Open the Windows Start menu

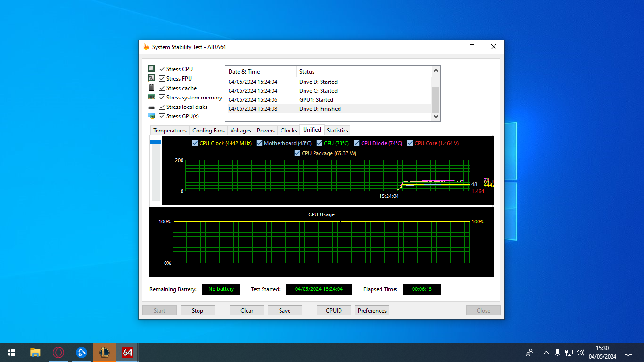click(x=11, y=353)
